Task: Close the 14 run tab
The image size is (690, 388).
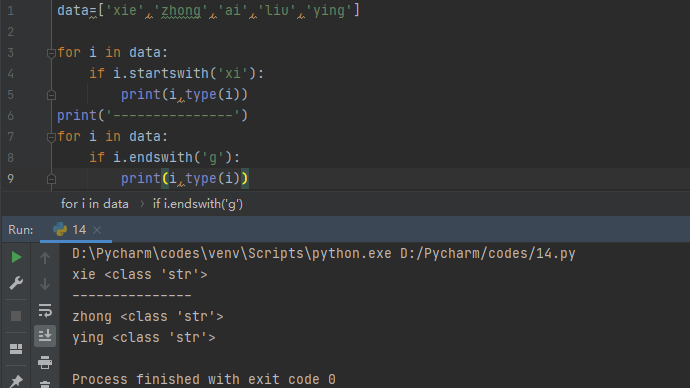Action: pyautogui.click(x=97, y=230)
